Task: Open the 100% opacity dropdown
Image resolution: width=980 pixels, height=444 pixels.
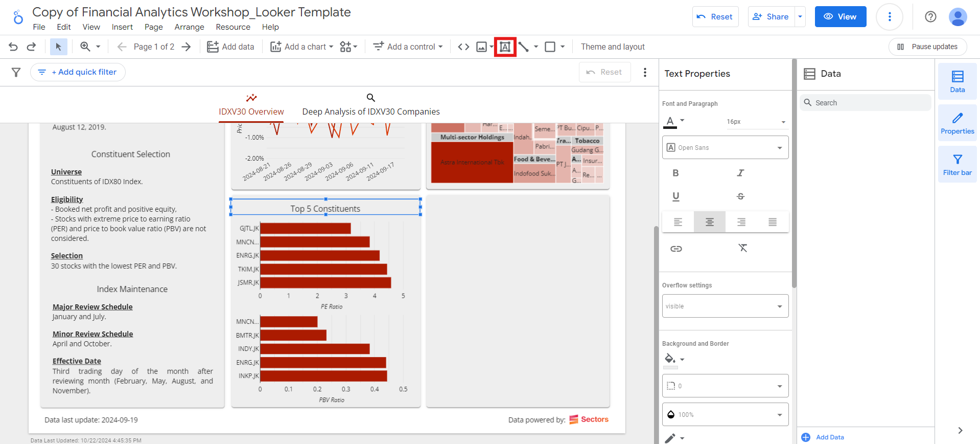Action: pyautogui.click(x=725, y=414)
